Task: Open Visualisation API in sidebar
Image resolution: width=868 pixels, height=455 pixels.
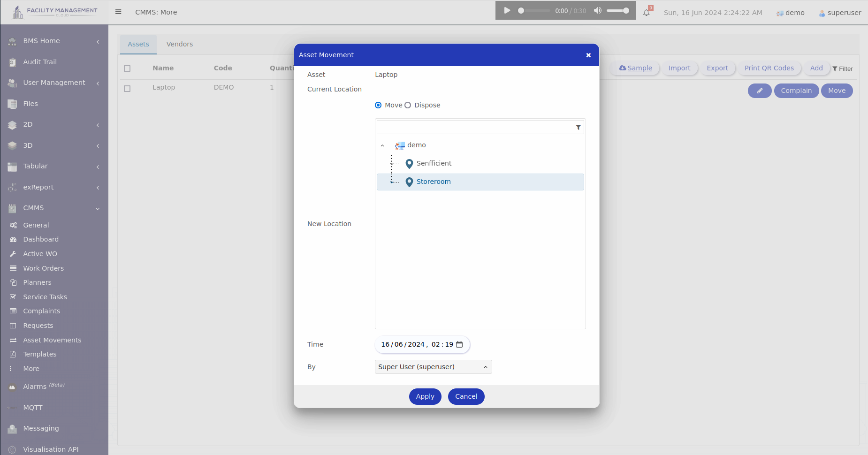Action: (x=51, y=449)
